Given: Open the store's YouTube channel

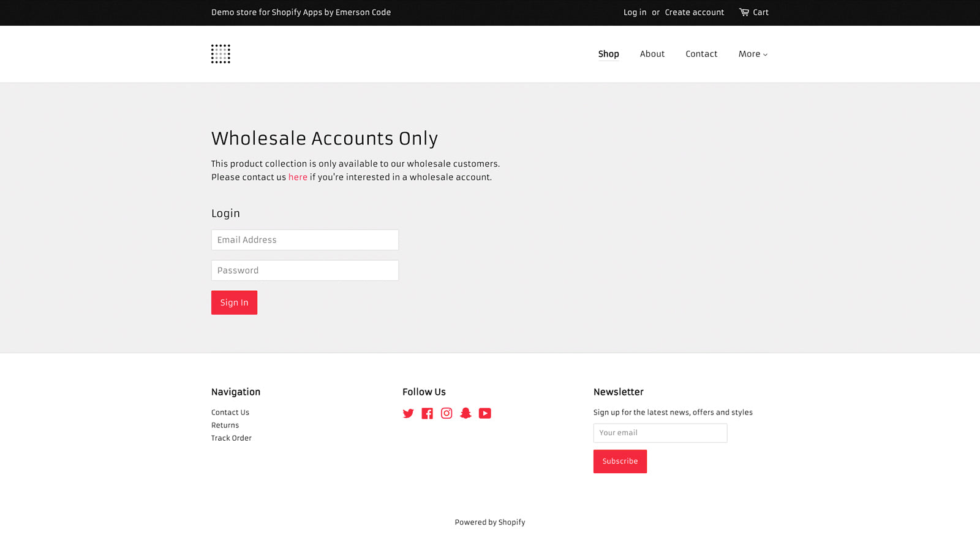Looking at the screenshot, I should [484, 413].
